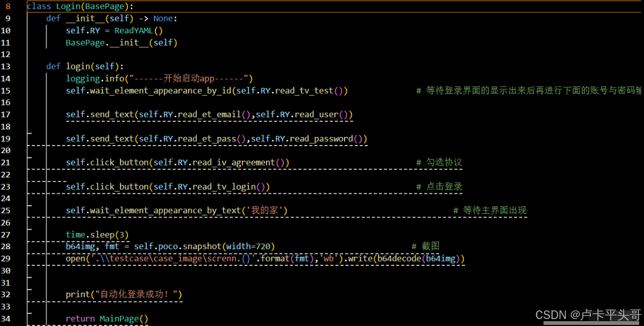This screenshot has height=326, width=644.
Task: Click the "return MainPage()" statement
Action: pos(107,318)
